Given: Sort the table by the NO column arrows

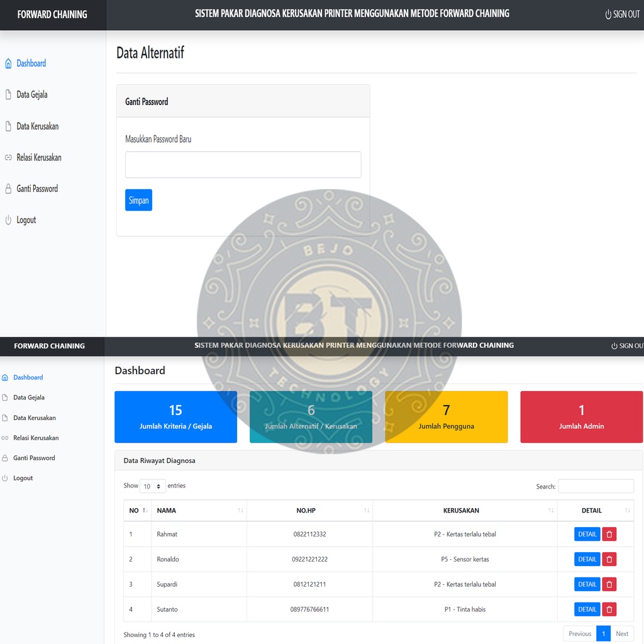Looking at the screenshot, I should (x=145, y=511).
